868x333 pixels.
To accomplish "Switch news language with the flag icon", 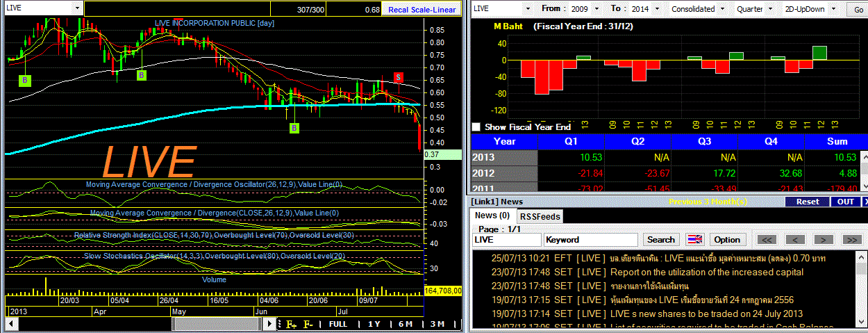I will click(694, 239).
